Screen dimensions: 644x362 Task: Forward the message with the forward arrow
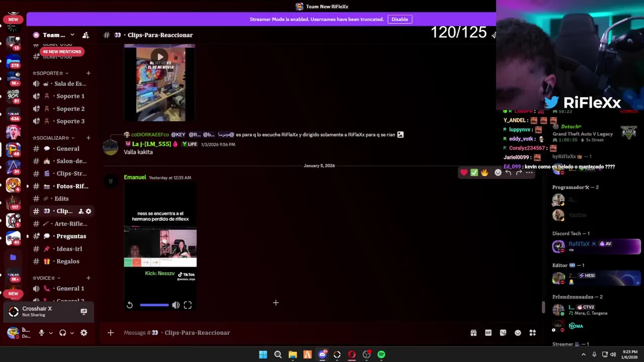click(519, 172)
